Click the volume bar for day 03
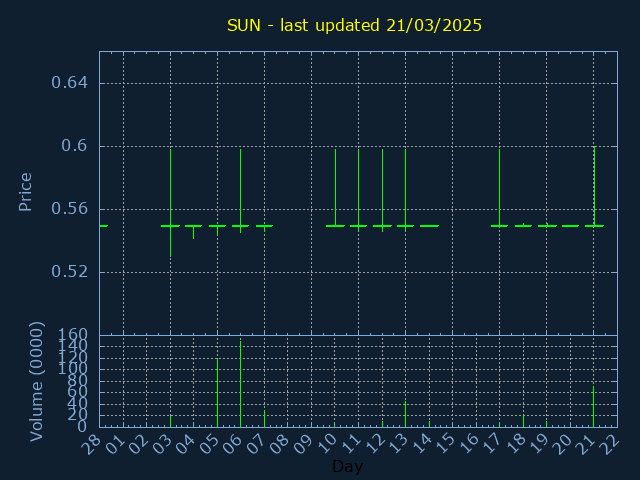Image resolution: width=640 pixels, height=480 pixels. coord(170,421)
